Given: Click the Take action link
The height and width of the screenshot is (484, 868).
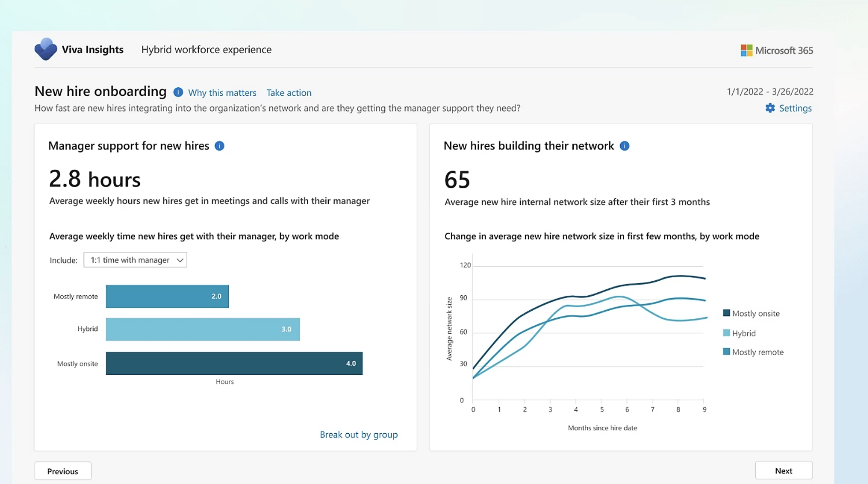Looking at the screenshot, I should coord(289,92).
